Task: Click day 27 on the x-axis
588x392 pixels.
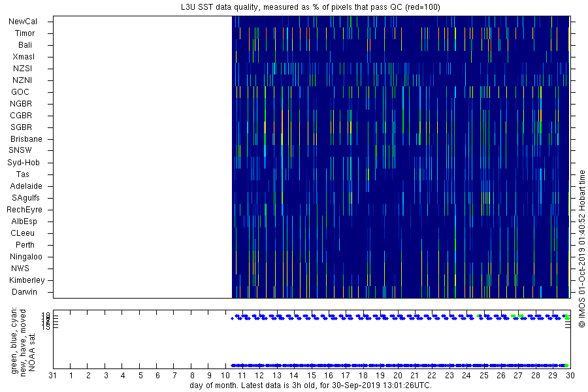Action: click(x=518, y=376)
